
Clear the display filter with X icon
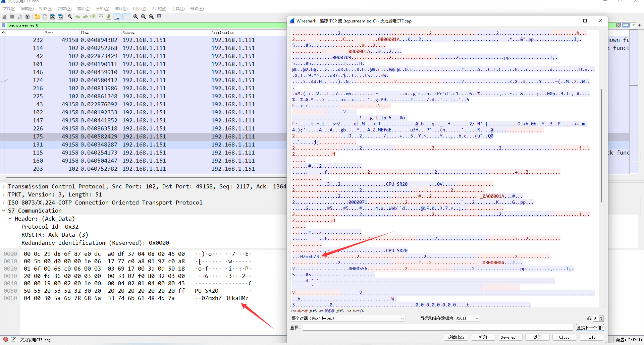[619, 25]
